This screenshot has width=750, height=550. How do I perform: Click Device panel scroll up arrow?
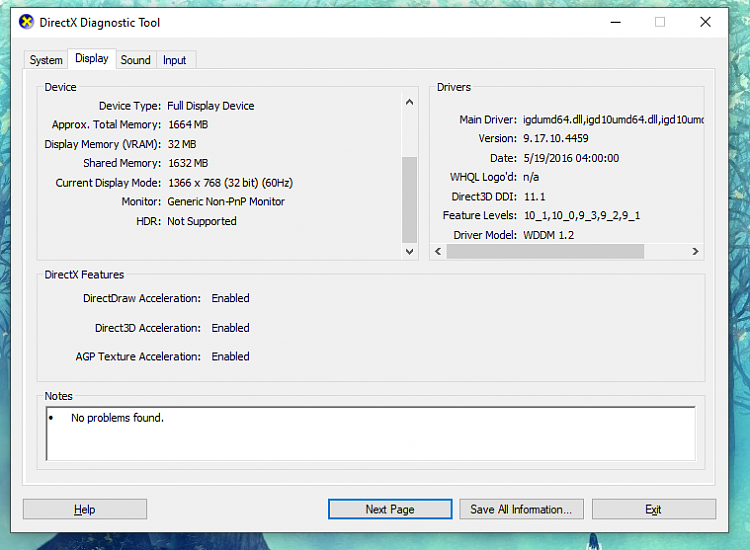[x=409, y=102]
